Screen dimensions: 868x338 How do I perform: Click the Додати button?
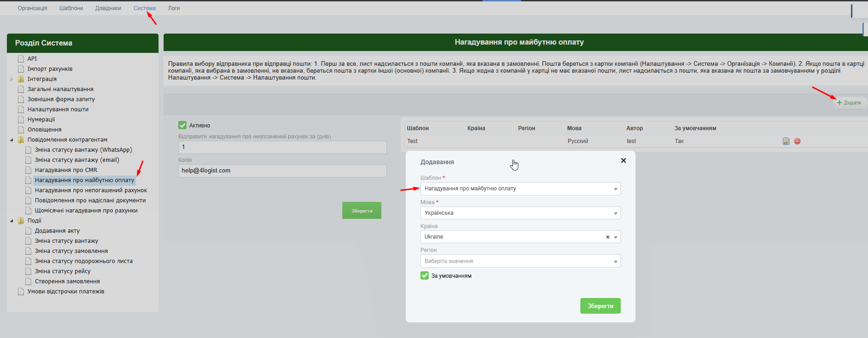pos(849,103)
